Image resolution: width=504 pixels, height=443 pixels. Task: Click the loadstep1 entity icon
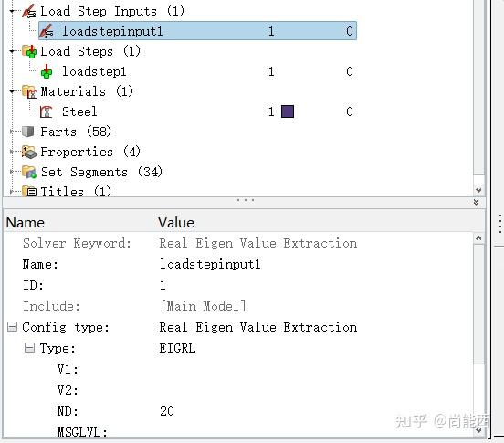pos(47,71)
